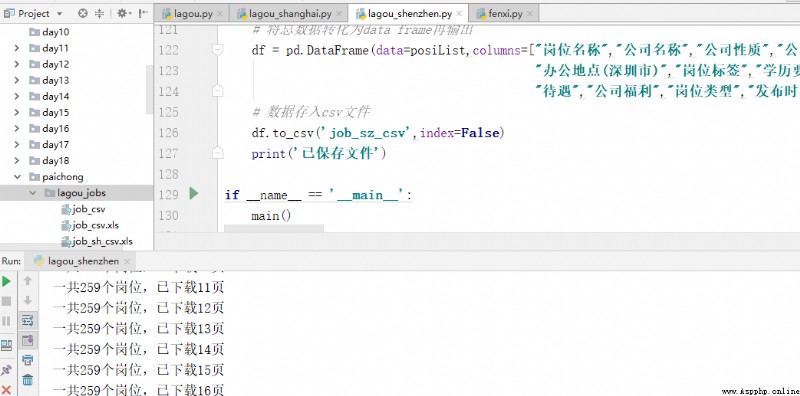The height and width of the screenshot is (396, 800).
Task: Click the Print icon in Run console toolbar
Action: (x=28, y=360)
